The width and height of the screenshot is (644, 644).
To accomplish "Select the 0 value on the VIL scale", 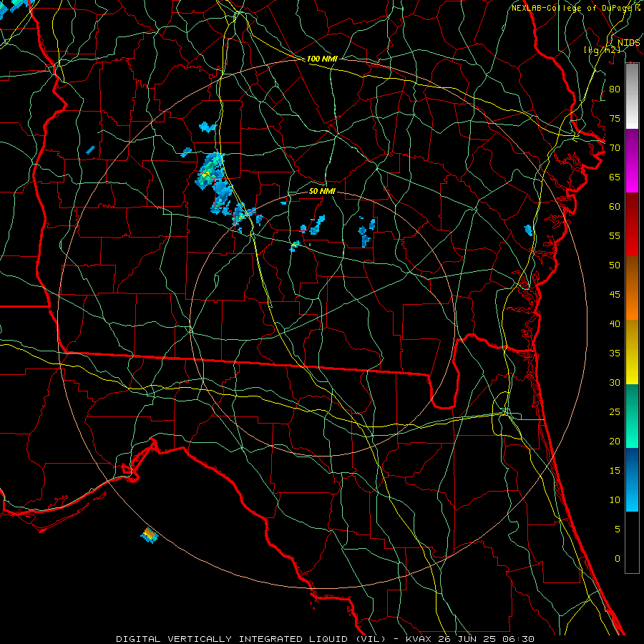I will (x=618, y=559).
